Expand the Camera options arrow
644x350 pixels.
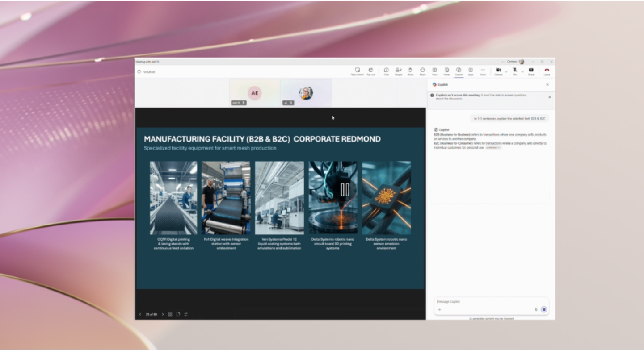pyautogui.click(x=506, y=71)
